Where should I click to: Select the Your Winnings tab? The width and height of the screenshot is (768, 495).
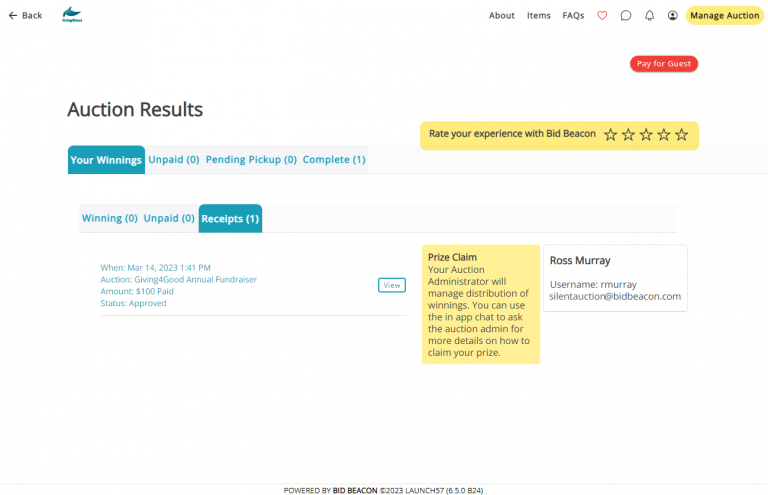click(106, 160)
